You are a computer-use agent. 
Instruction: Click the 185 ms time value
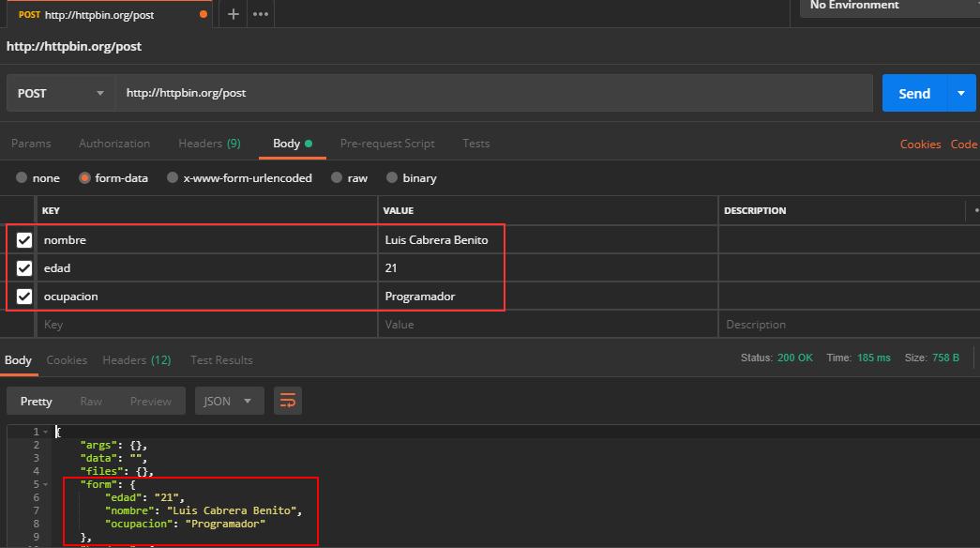tap(874, 358)
